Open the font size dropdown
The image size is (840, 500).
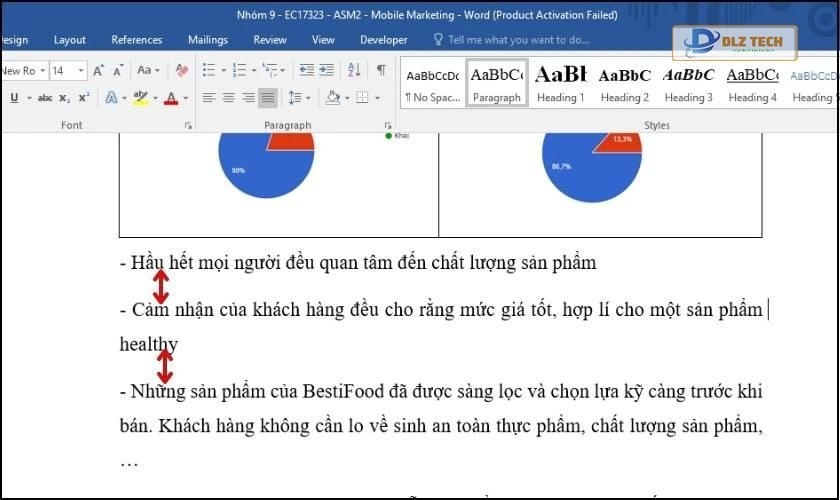pos(82,71)
